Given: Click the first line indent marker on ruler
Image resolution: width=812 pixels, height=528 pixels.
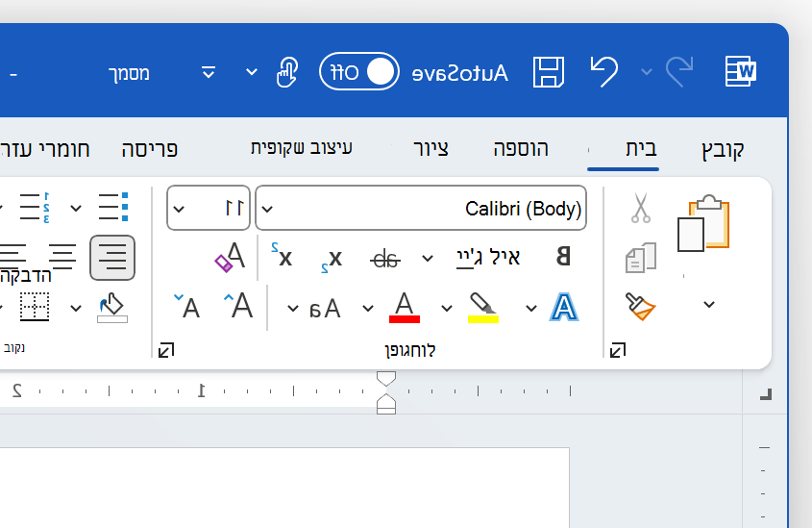Looking at the screenshot, I should tap(386, 379).
